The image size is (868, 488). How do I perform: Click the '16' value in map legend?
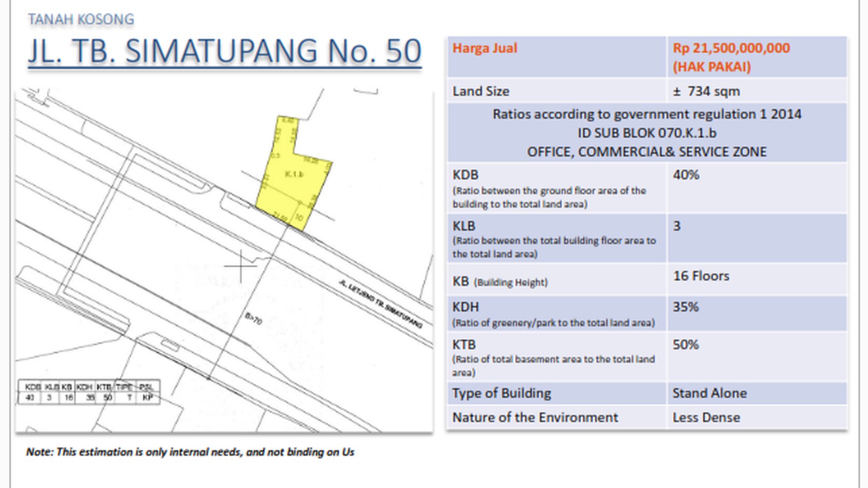point(68,398)
